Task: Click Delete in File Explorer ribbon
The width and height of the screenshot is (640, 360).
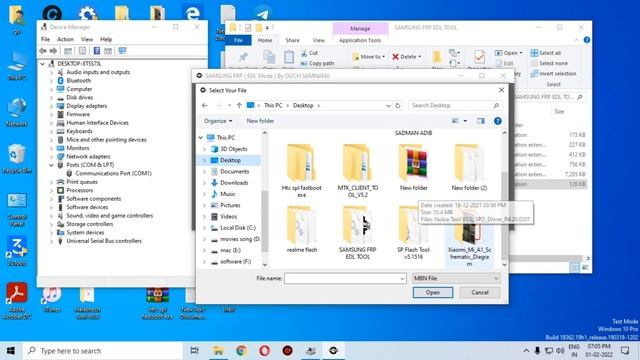Action: pos(407,57)
